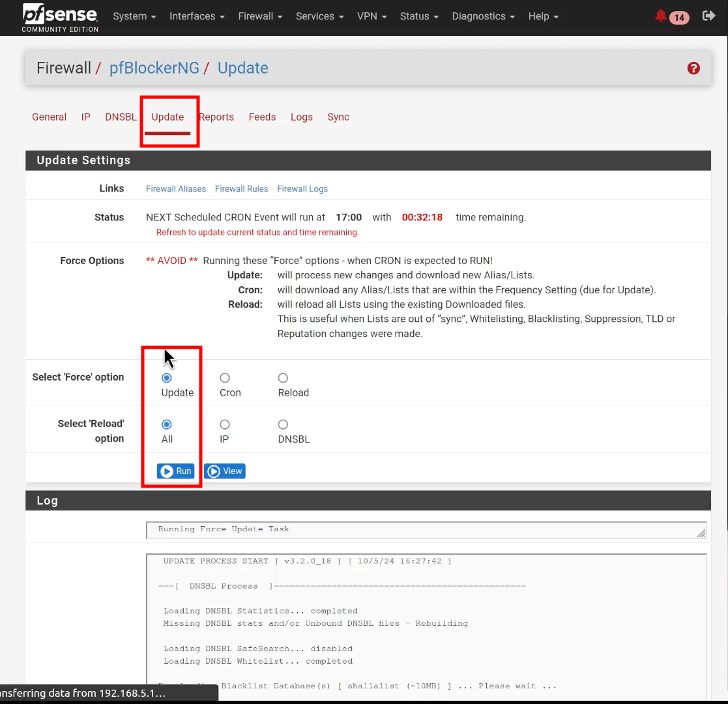728x704 pixels.
Task: Expand the Diagnostics menu dropdown
Action: click(483, 16)
